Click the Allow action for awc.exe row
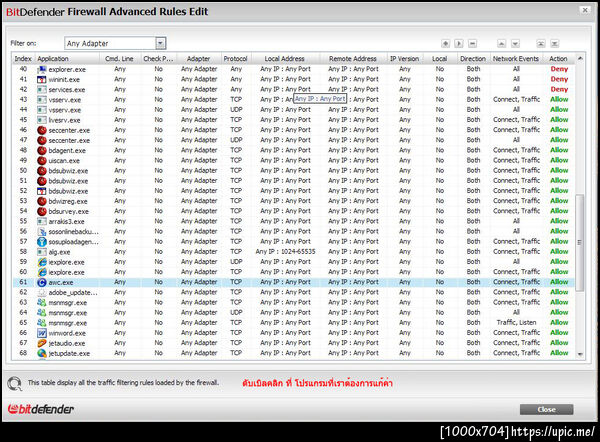This screenshot has height=442, width=600. pyautogui.click(x=559, y=282)
